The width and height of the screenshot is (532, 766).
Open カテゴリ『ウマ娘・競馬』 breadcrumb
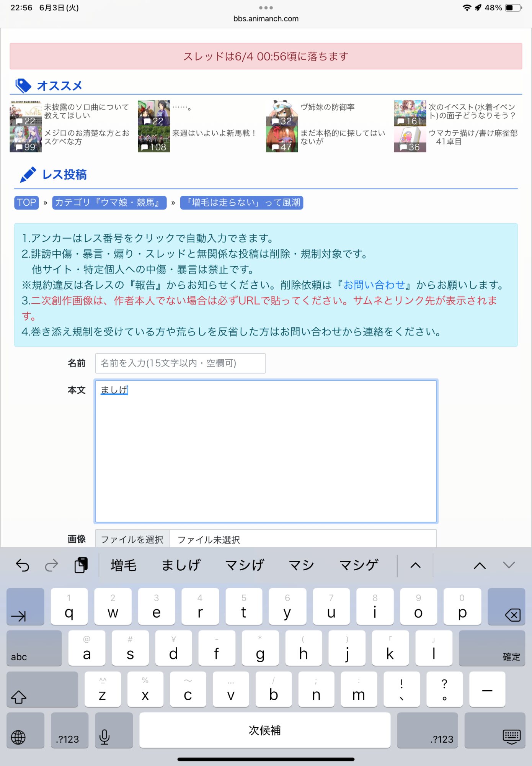pyautogui.click(x=109, y=203)
